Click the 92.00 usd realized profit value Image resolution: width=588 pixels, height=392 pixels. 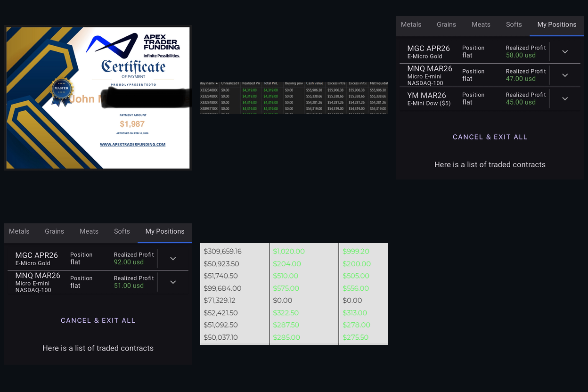[x=129, y=262]
